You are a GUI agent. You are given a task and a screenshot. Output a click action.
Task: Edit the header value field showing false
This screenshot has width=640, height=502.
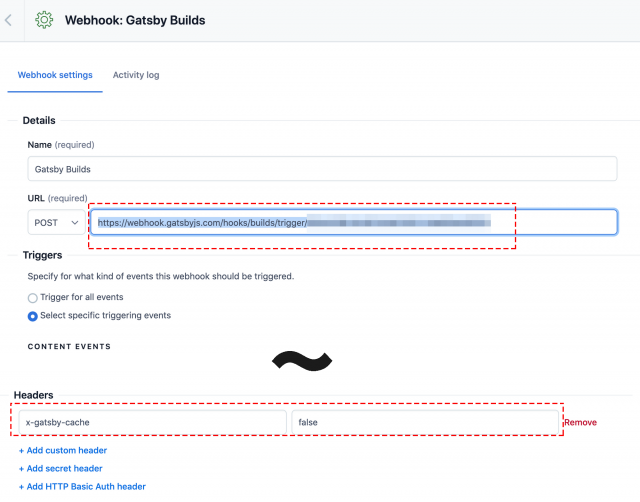(425, 422)
